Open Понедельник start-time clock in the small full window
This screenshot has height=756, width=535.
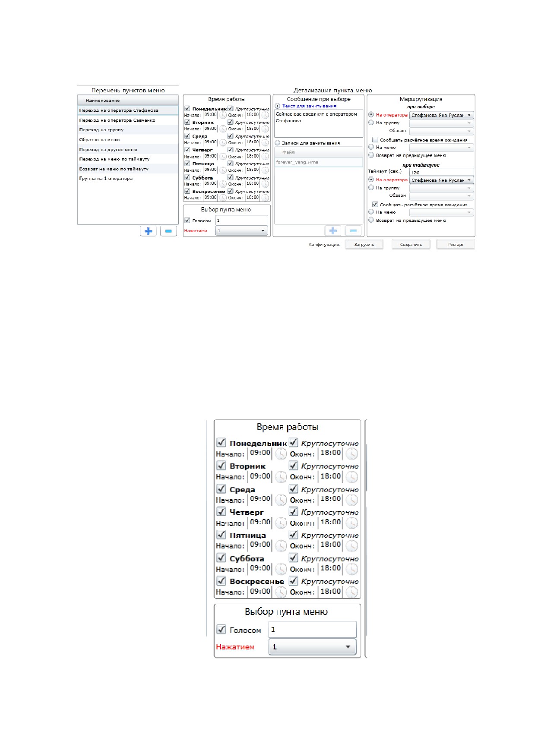pyautogui.click(x=223, y=115)
